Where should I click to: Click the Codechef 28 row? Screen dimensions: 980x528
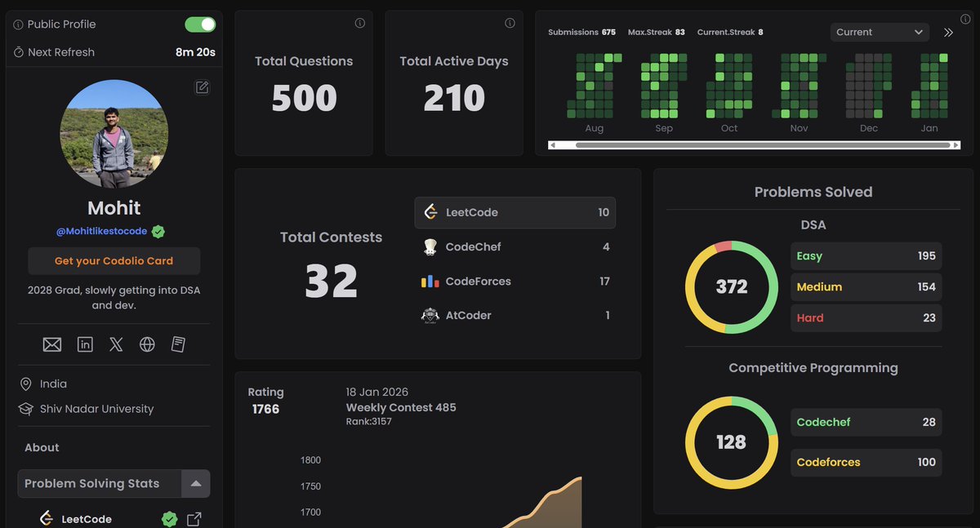coord(866,422)
